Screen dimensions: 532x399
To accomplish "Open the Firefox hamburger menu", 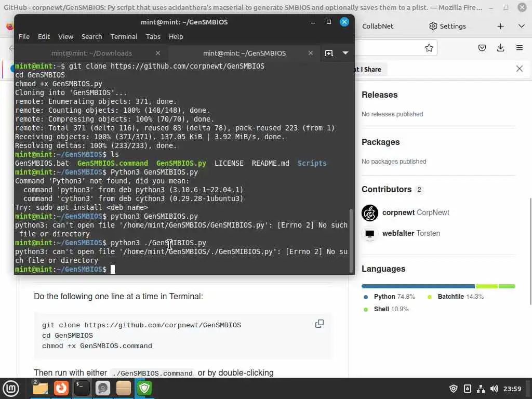I will [520, 48].
